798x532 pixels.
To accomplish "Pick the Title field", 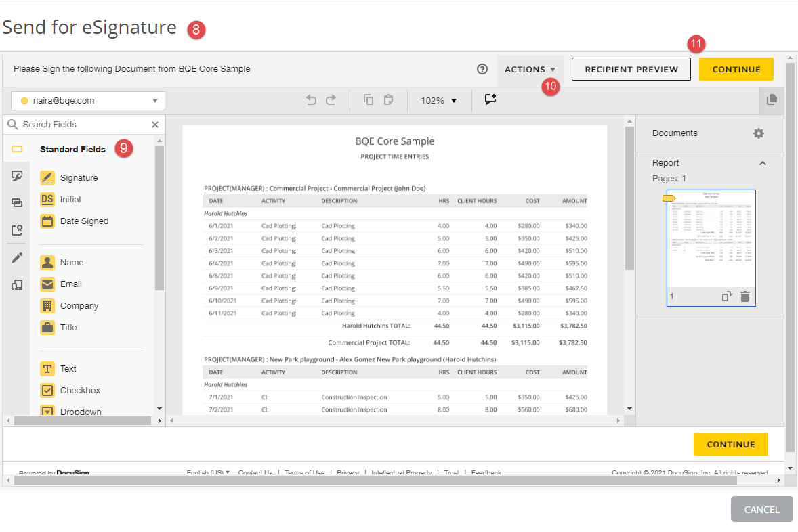I will coord(58,328).
